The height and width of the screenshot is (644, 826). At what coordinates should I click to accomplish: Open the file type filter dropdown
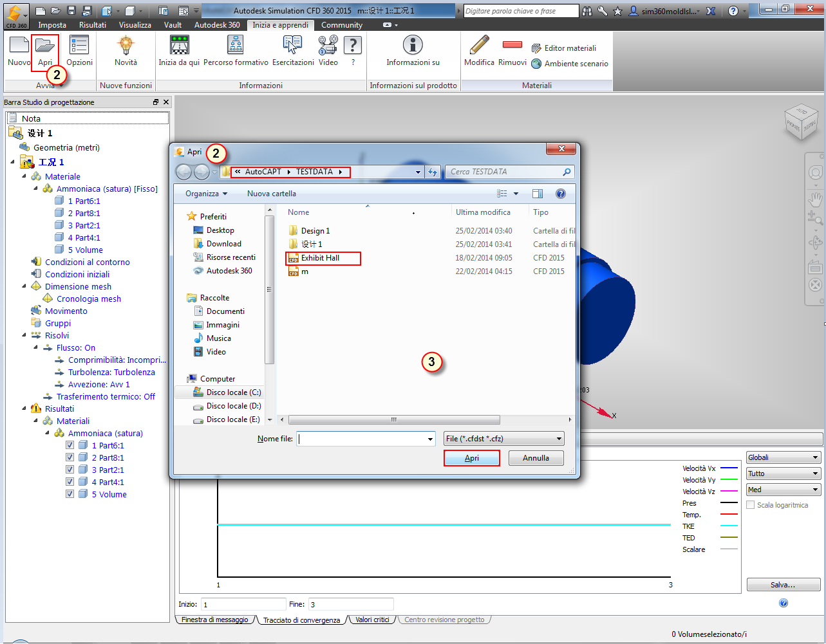click(x=504, y=439)
